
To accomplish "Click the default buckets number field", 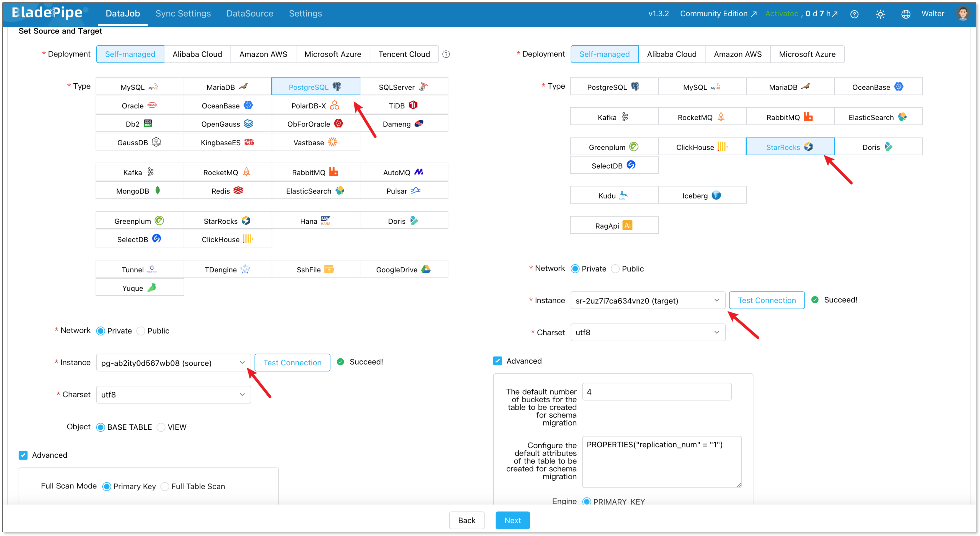I will point(656,392).
